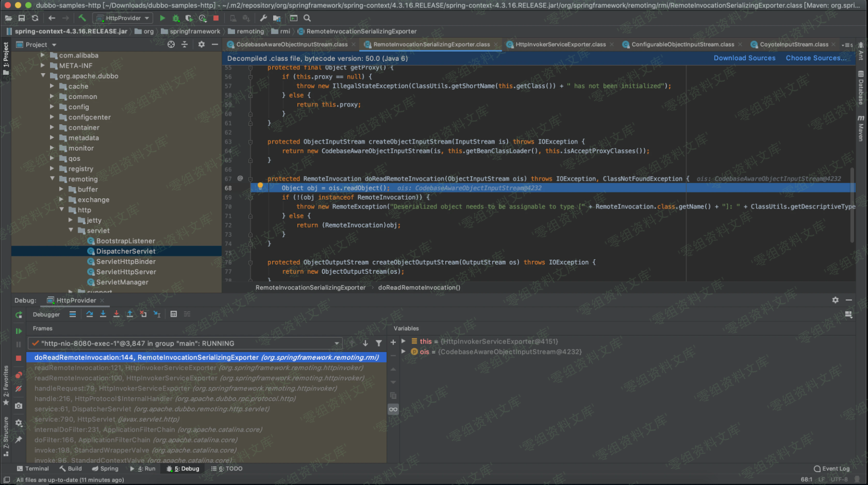The height and width of the screenshot is (485, 868).
Task: Start debugging with the green bug icon
Action: pyautogui.click(x=176, y=18)
